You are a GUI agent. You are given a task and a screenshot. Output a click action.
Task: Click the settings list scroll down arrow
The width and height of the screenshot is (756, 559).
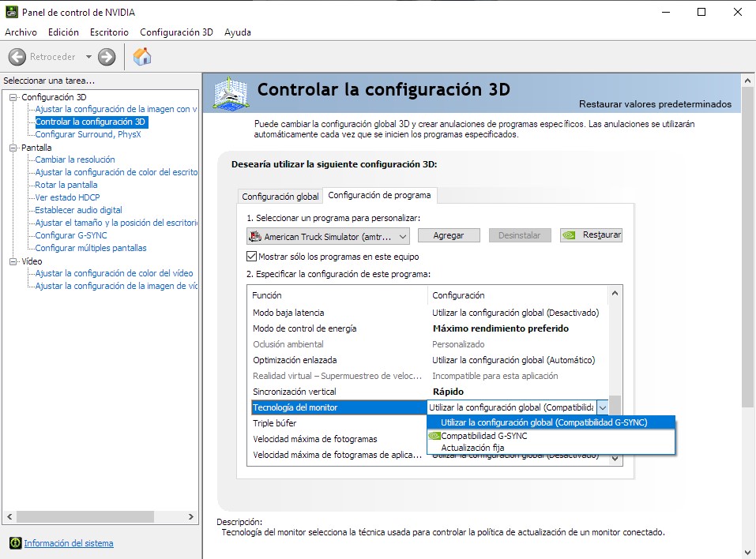615,458
